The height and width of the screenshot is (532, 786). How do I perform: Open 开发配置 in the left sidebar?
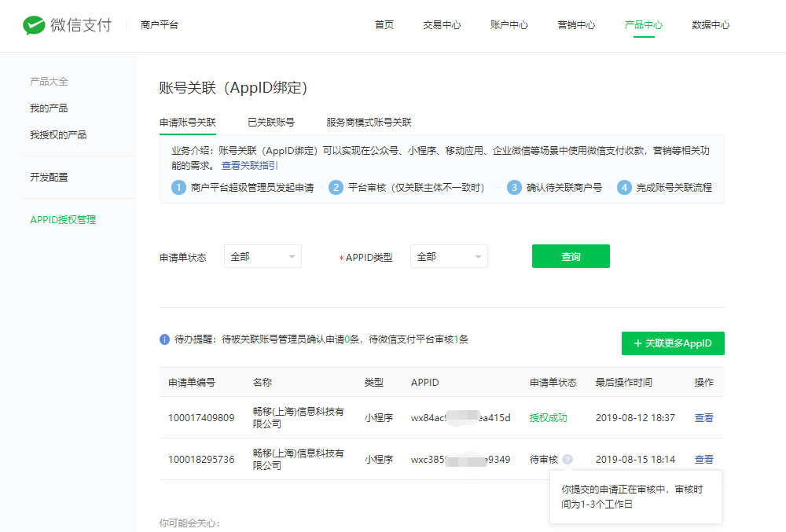point(49,178)
